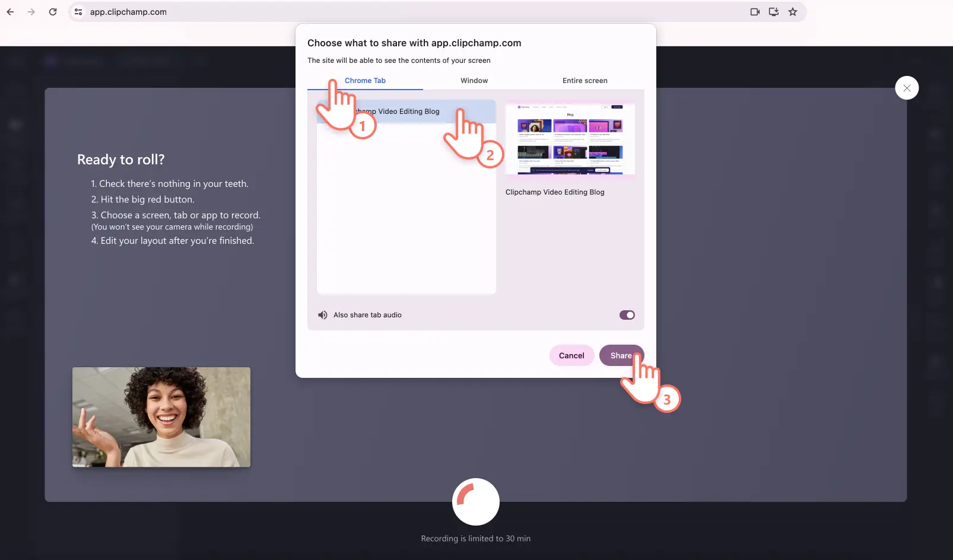Click the Share button

pos(621,355)
